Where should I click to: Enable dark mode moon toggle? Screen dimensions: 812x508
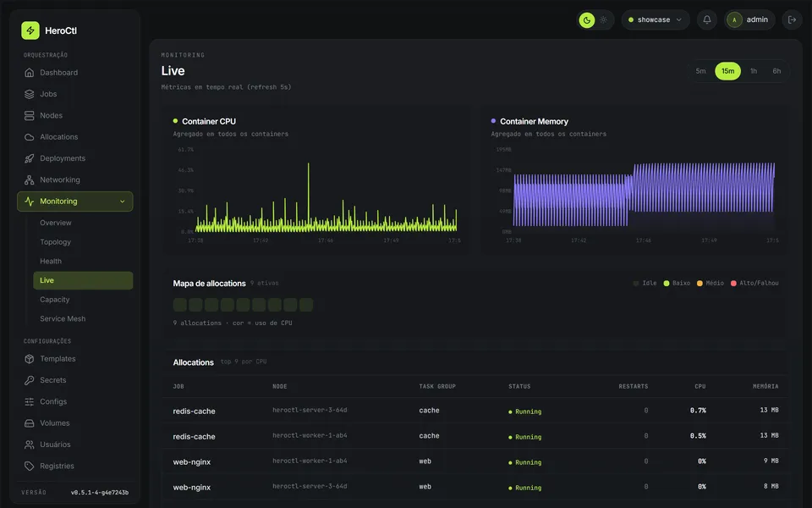(x=587, y=20)
